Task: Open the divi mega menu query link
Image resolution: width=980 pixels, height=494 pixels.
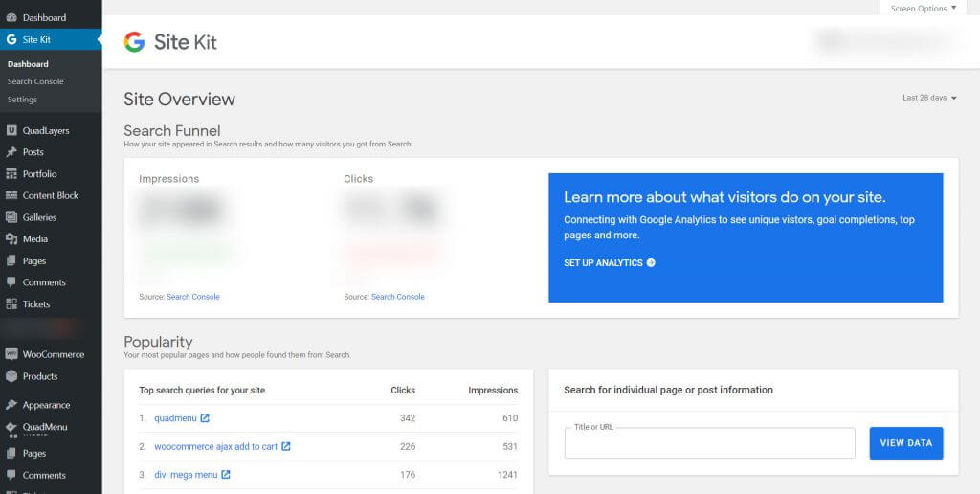Action: (x=186, y=475)
